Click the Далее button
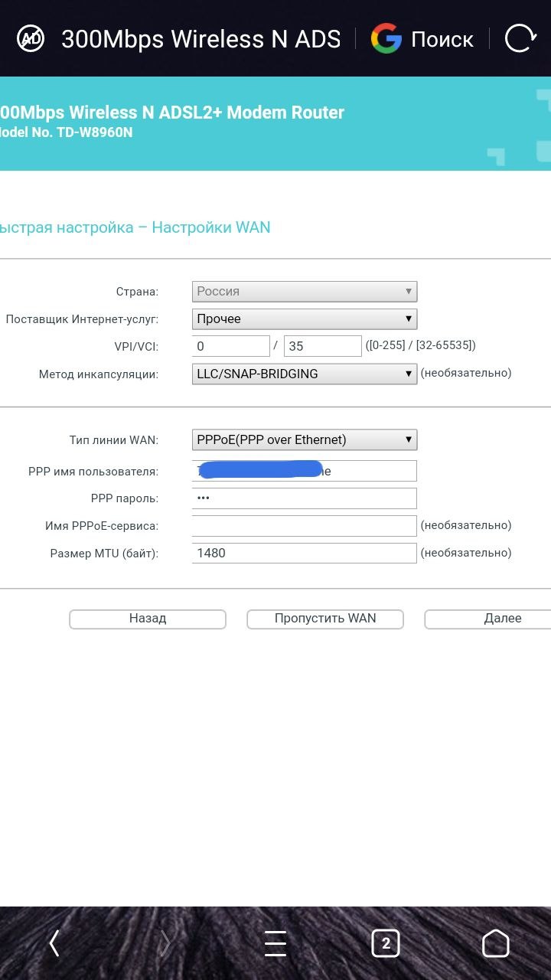 click(x=488, y=619)
